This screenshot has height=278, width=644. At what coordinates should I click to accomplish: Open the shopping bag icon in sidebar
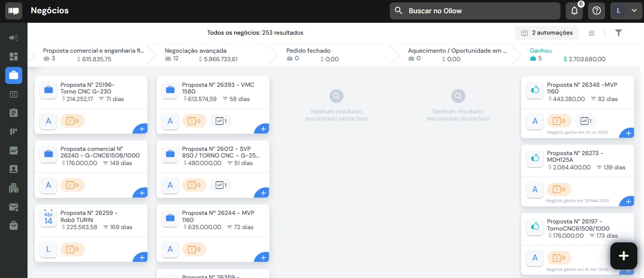pos(14,225)
